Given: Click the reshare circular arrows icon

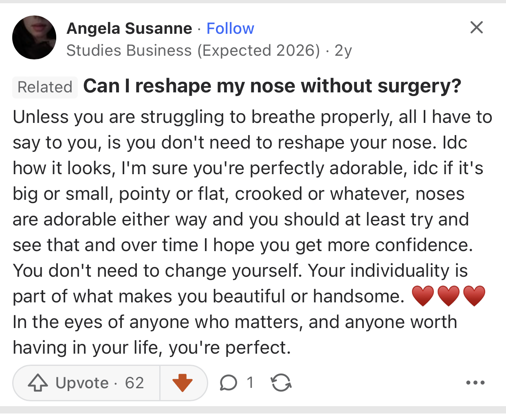Looking at the screenshot, I should tap(281, 383).
